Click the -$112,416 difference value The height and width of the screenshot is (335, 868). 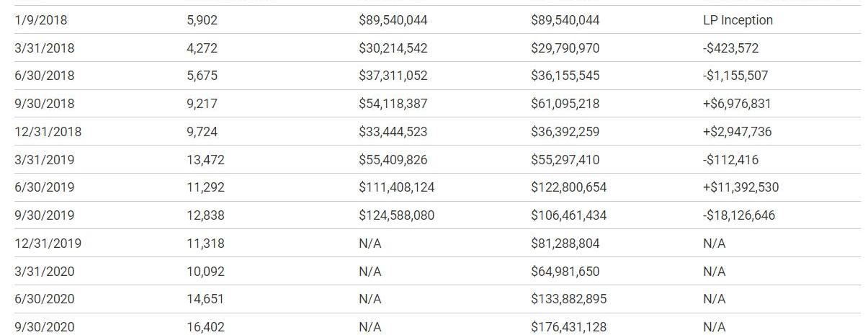click(x=730, y=159)
